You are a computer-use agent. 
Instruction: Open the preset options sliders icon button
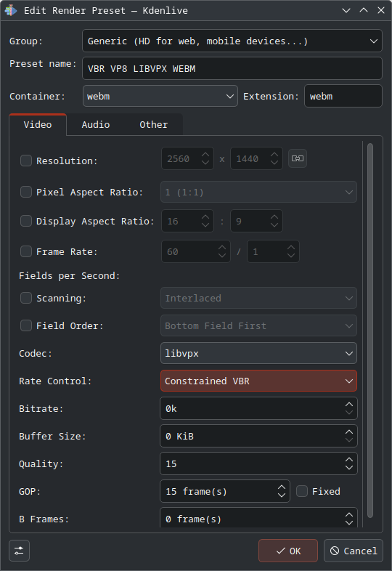coord(19,551)
